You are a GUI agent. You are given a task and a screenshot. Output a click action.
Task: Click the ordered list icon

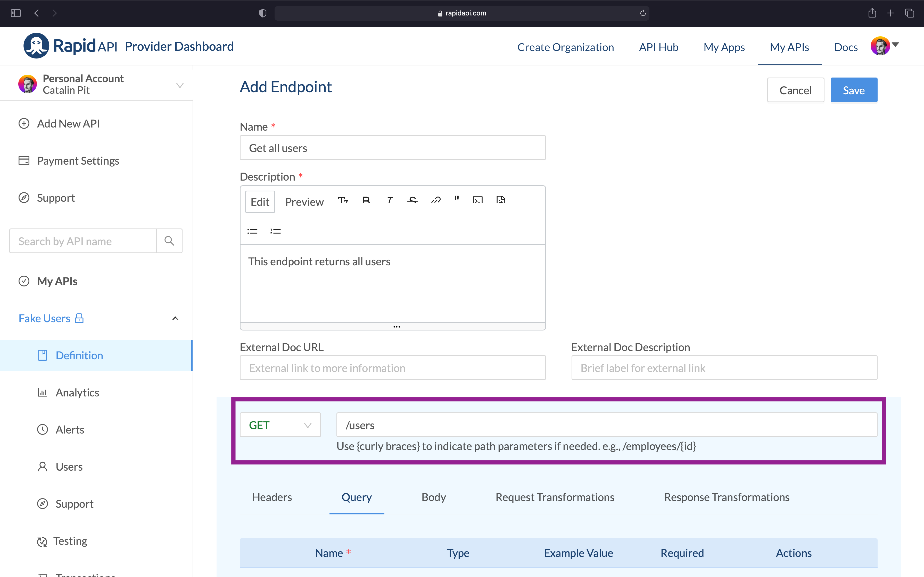click(275, 231)
